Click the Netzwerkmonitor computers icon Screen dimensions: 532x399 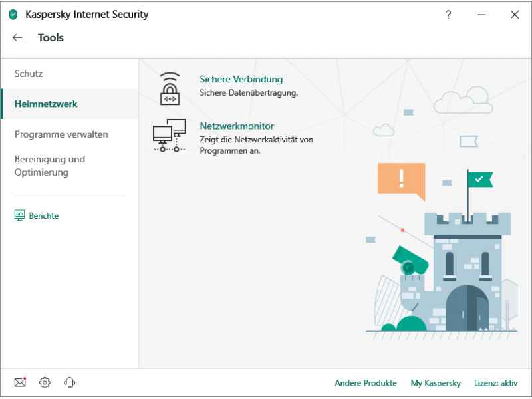coord(169,135)
